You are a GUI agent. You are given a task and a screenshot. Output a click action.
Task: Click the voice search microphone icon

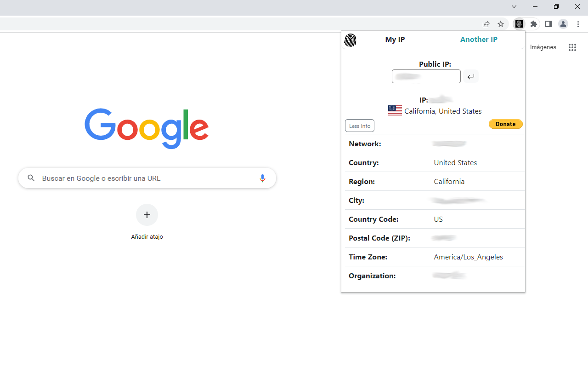pos(262,178)
